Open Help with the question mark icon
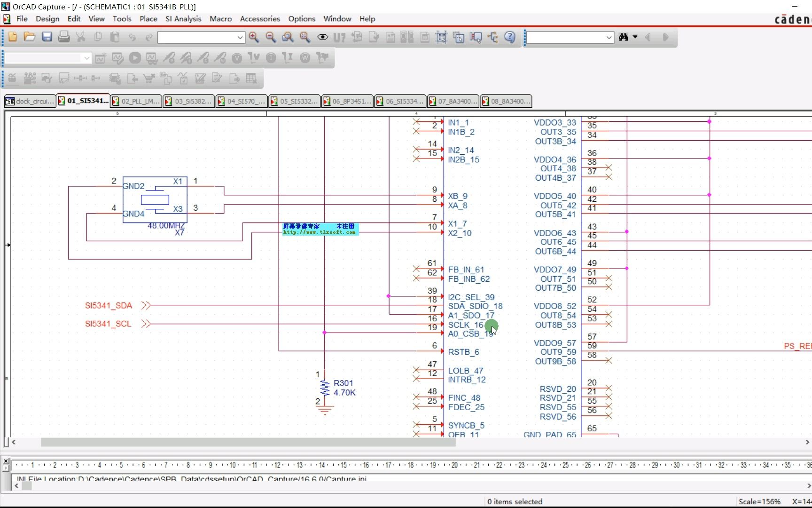 coord(510,37)
